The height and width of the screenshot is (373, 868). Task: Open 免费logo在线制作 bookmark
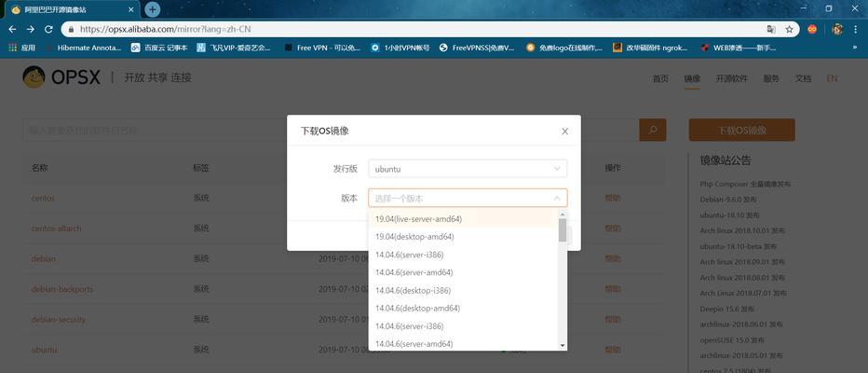(x=564, y=48)
